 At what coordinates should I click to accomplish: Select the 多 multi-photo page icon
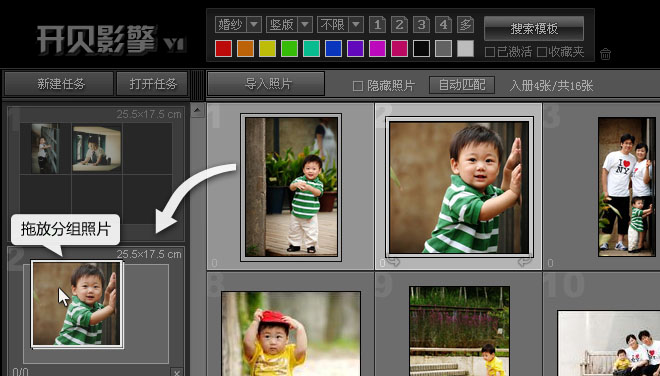tap(466, 25)
